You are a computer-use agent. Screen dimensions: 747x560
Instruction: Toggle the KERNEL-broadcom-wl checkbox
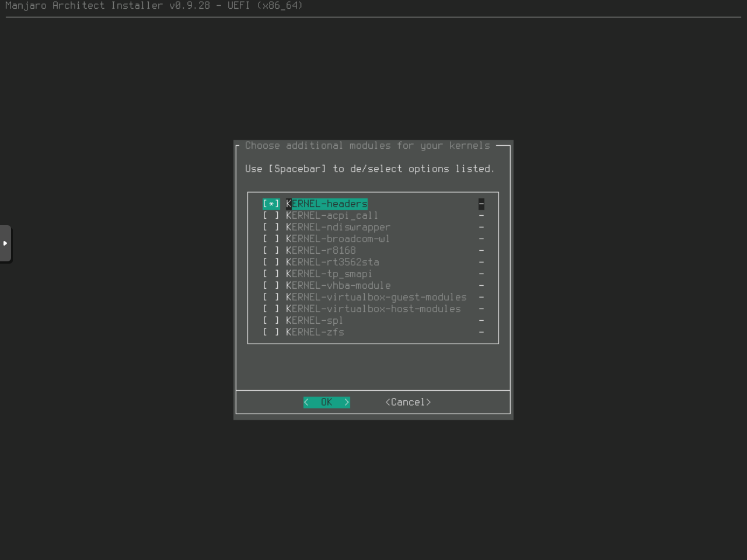(x=271, y=239)
